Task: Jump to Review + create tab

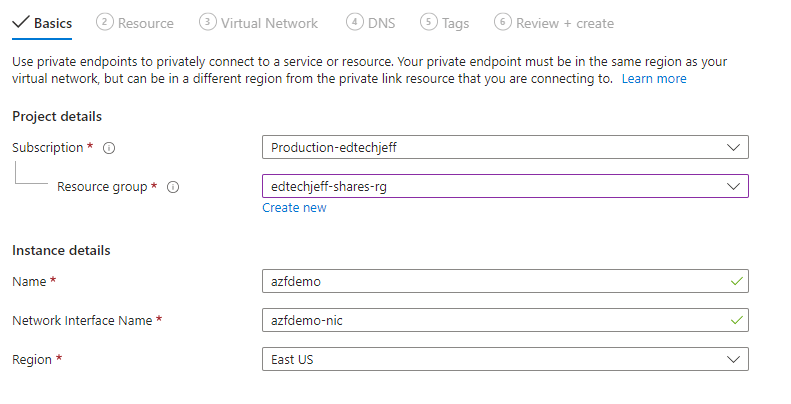Action: coord(565,23)
